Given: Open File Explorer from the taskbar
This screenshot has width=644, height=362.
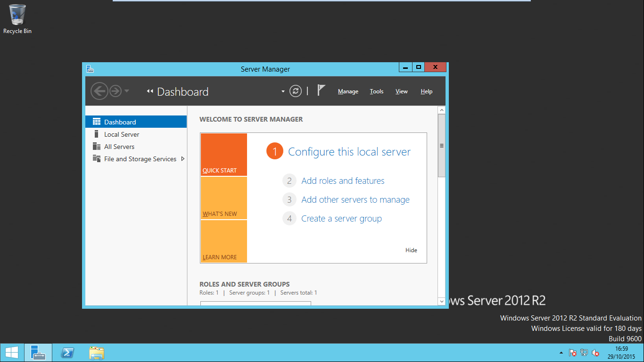Looking at the screenshot, I should (x=97, y=353).
